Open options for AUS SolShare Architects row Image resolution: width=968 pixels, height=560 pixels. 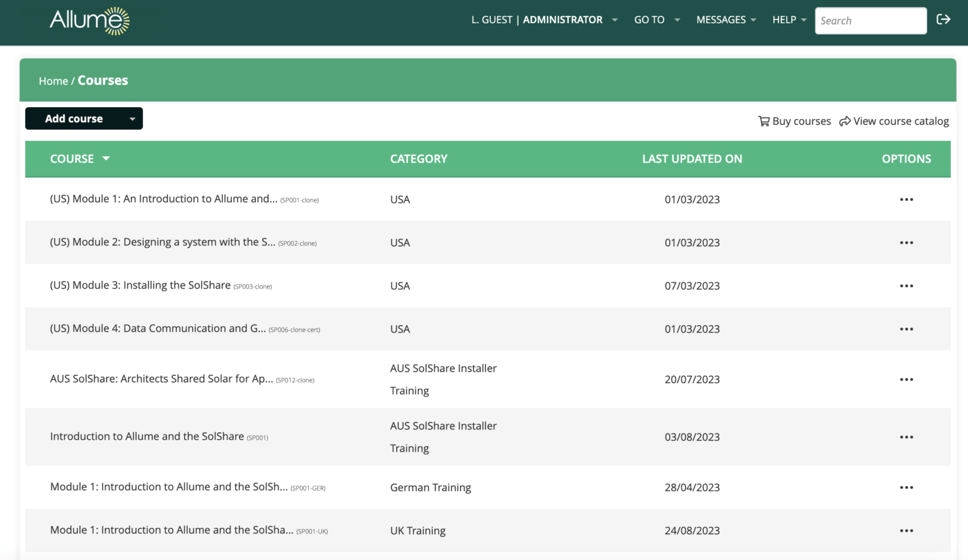(906, 379)
